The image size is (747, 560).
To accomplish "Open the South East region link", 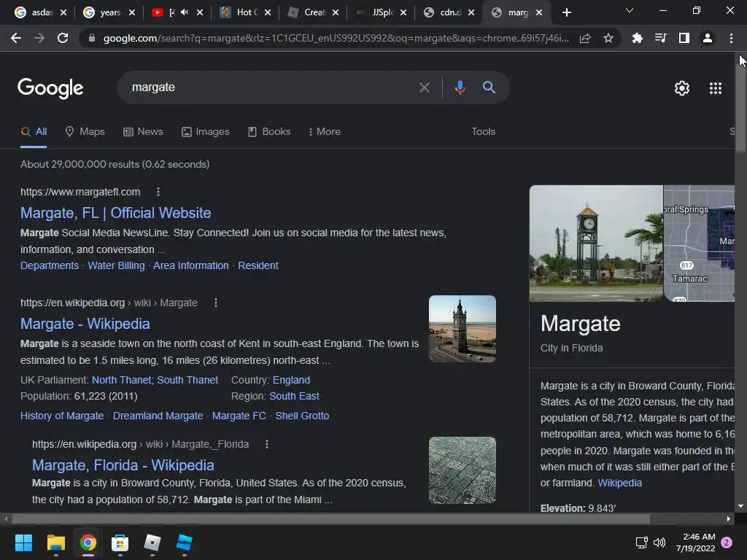I will (295, 396).
